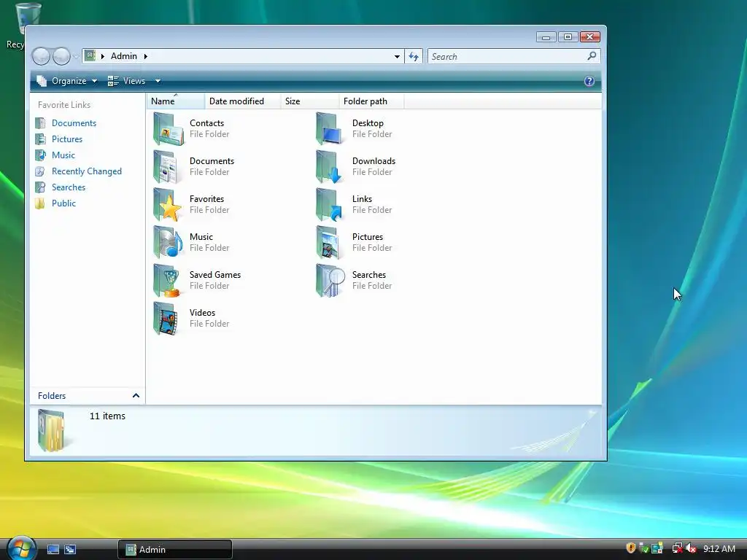Click the Saved Games name text

point(215,275)
